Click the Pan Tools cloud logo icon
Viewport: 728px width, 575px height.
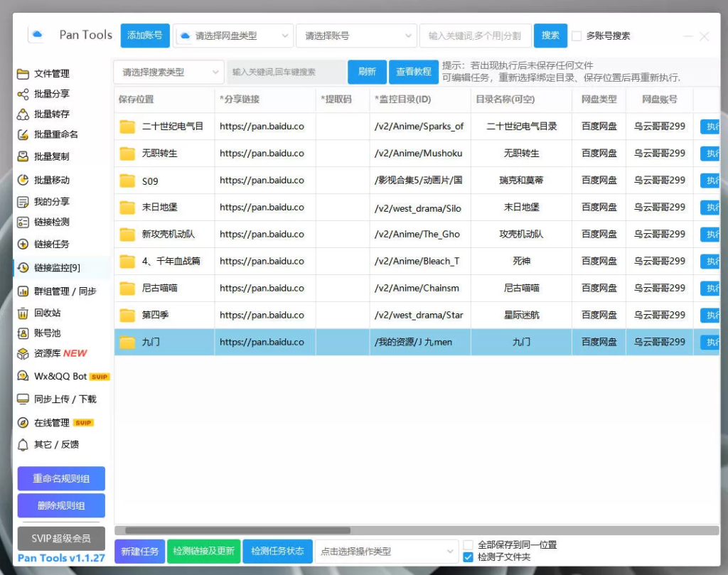point(37,35)
